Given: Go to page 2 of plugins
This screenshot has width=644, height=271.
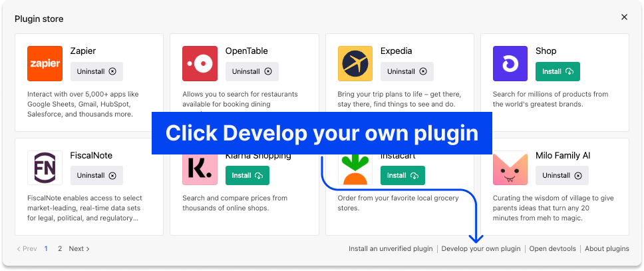Looking at the screenshot, I should pos(60,249).
